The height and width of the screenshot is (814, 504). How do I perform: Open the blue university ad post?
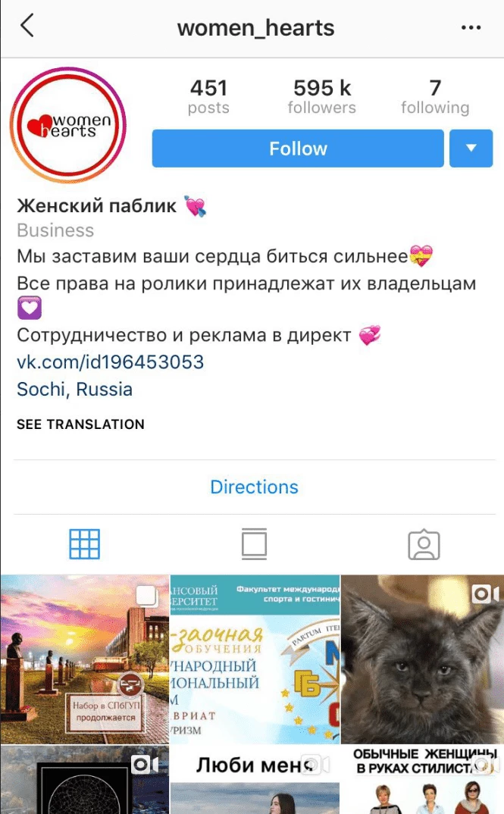point(255,659)
